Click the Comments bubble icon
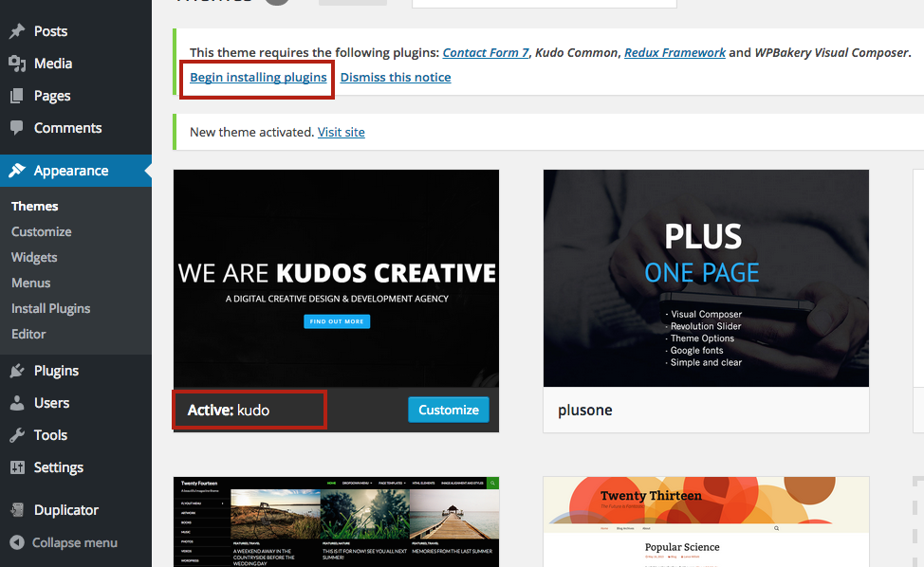This screenshot has width=924, height=567. coord(17,128)
